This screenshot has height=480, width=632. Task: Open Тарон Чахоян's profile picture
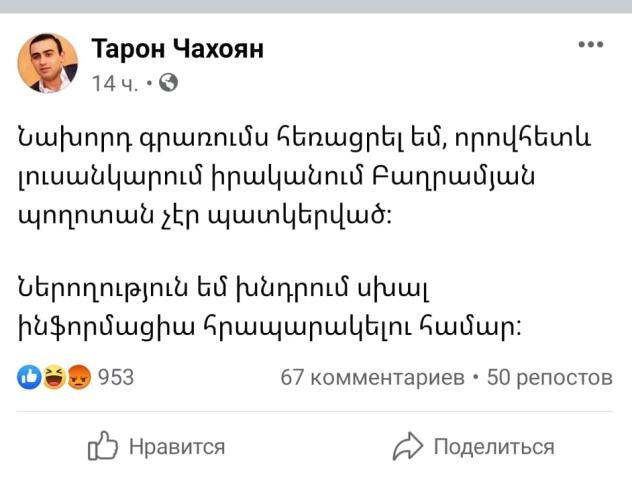pos(47,62)
